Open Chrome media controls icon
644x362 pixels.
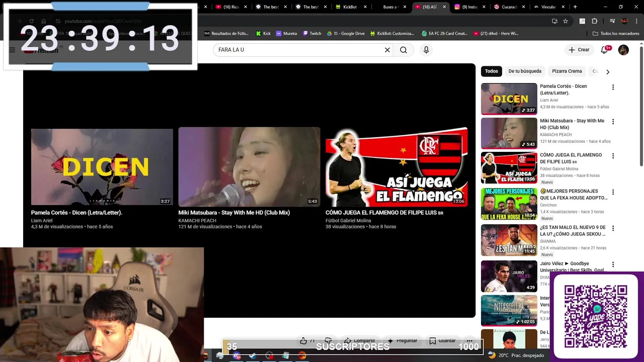pyautogui.click(x=612, y=21)
